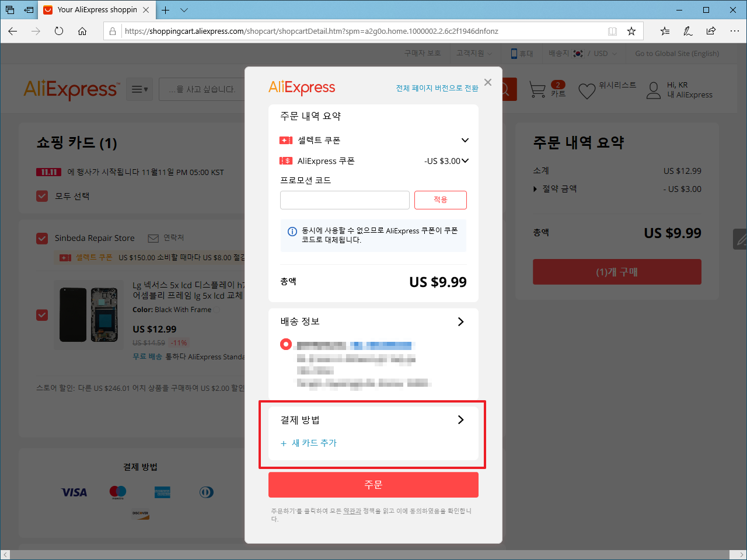
Task: Open the Favorites hub icon
Action: [x=665, y=31]
